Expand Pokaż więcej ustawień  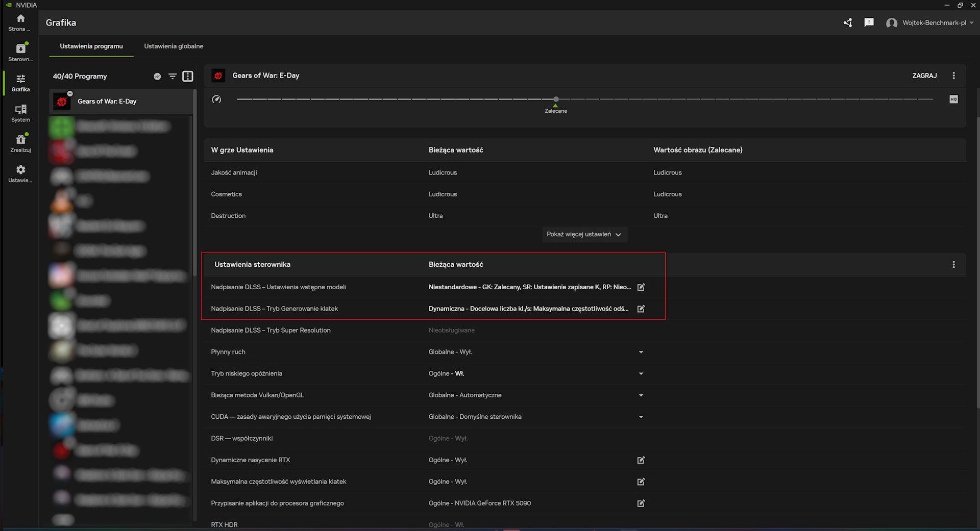click(x=584, y=235)
